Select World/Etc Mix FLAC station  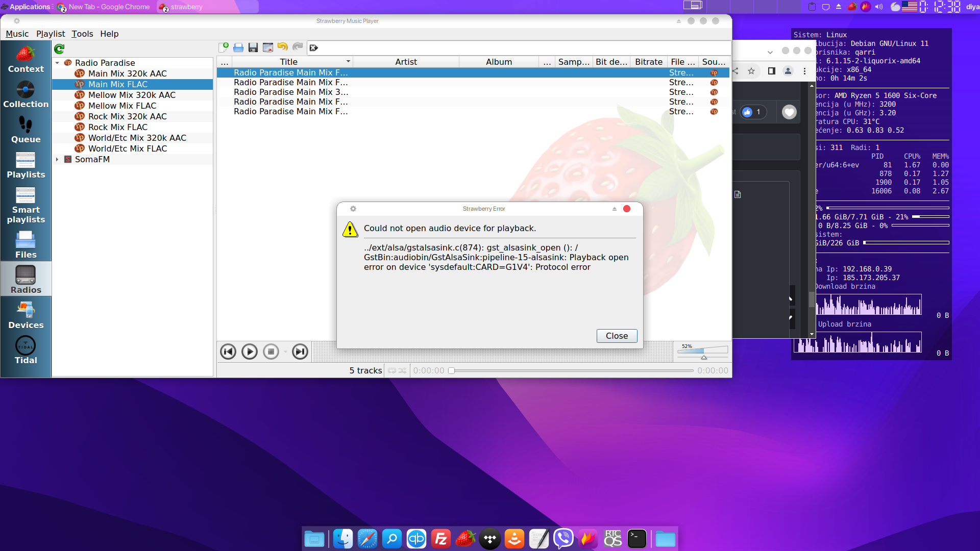click(x=127, y=148)
